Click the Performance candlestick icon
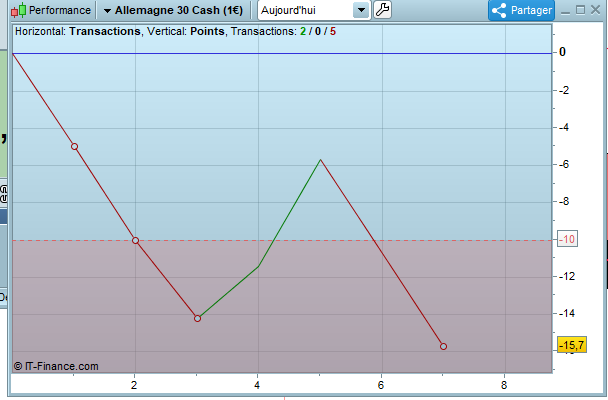The height and width of the screenshot is (400, 608). [x=18, y=10]
